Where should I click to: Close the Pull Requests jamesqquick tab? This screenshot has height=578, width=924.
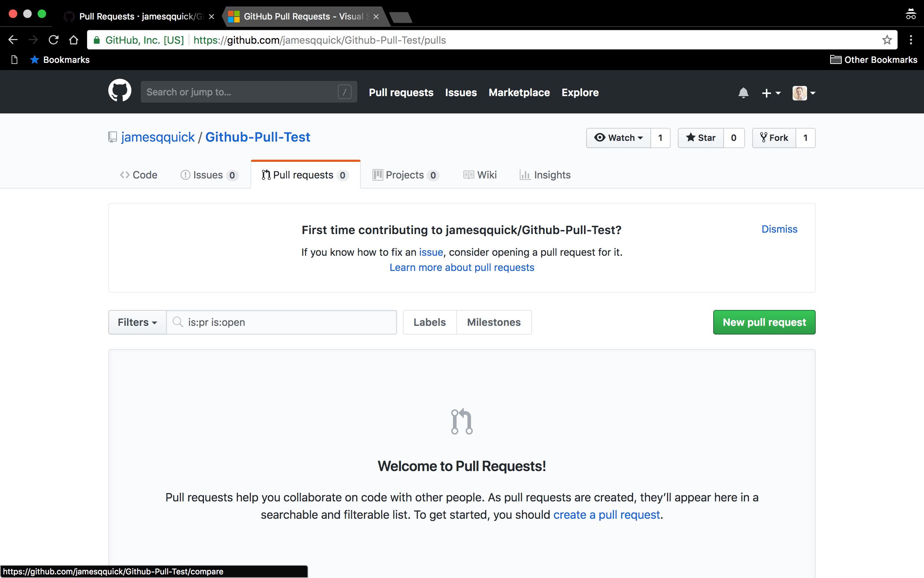[x=211, y=17]
